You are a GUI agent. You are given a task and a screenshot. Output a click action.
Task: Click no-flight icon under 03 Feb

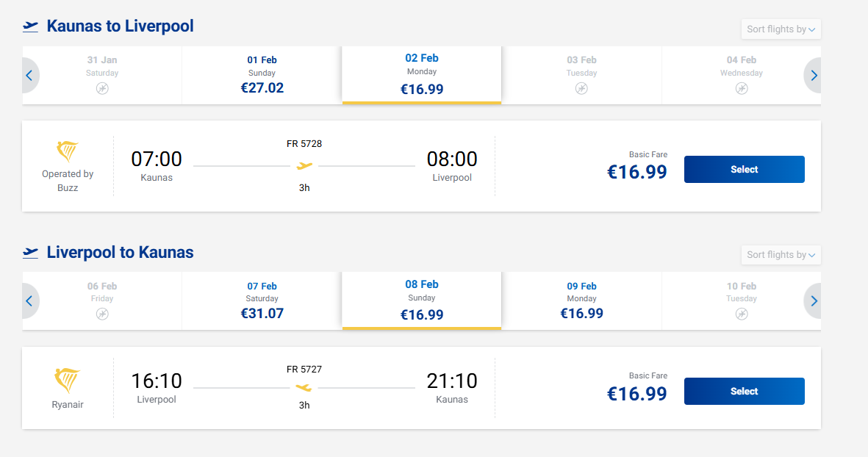click(x=581, y=89)
